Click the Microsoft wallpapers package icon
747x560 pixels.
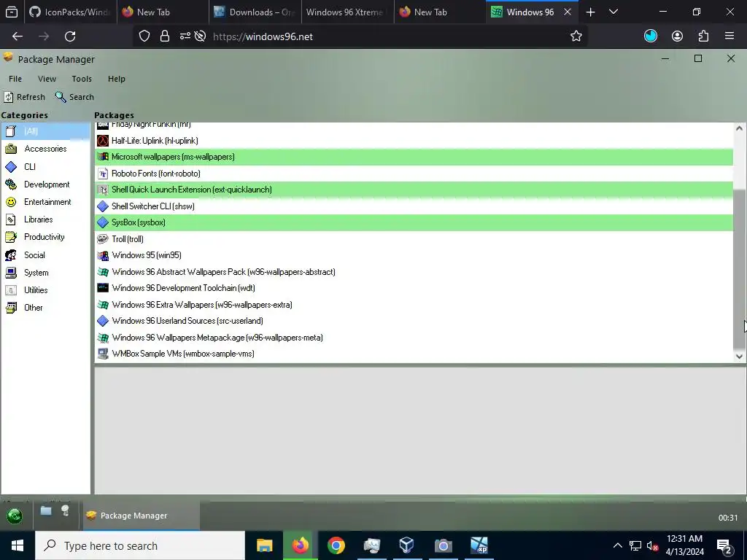point(103,157)
